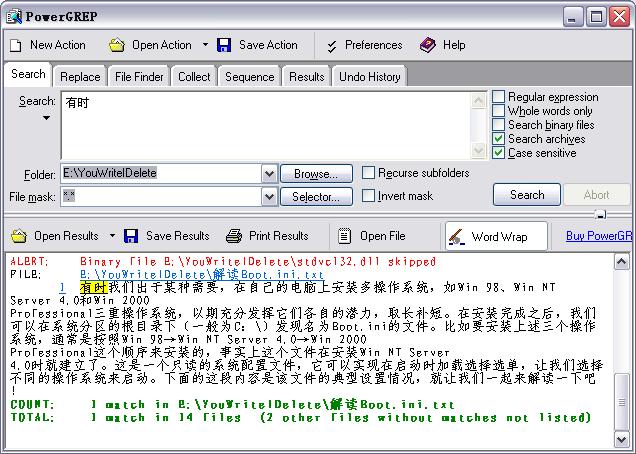Viewport: 636px width, 454px height.
Task: Switch to the Replace tab
Action: pyautogui.click(x=80, y=77)
